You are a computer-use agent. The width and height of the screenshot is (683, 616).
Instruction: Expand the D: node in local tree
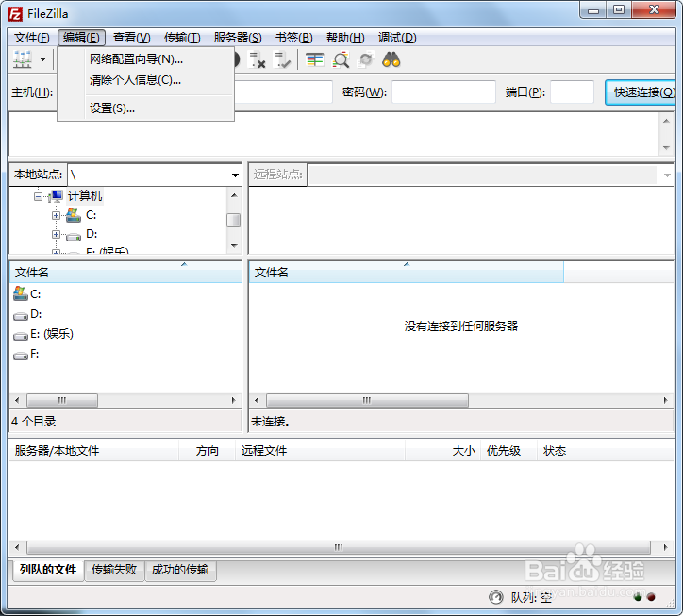56,234
